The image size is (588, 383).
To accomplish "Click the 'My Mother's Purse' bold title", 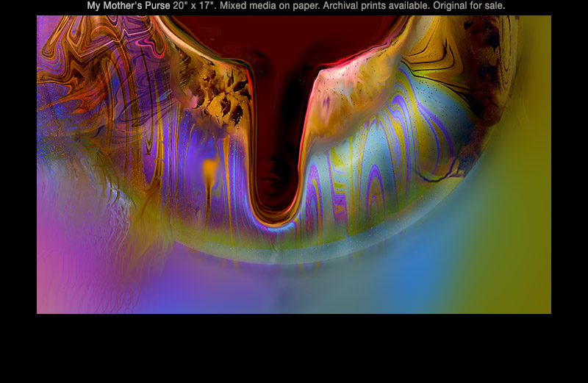I will [129, 6].
